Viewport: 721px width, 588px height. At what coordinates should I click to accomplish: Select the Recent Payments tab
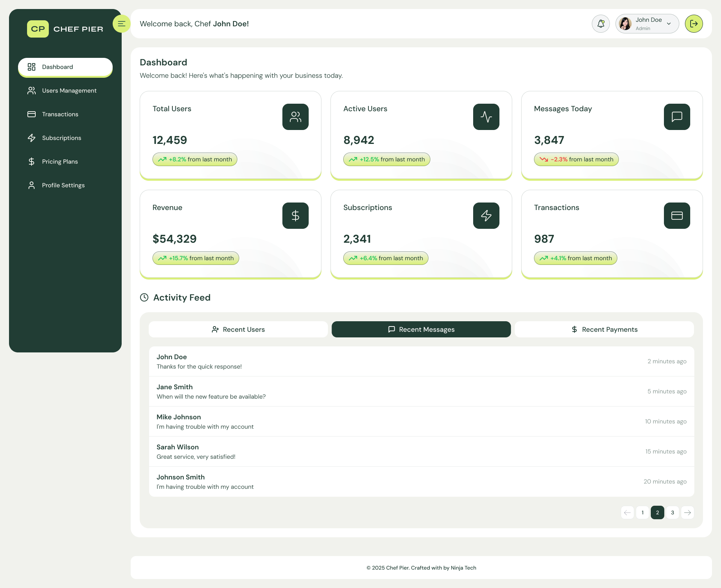coord(604,330)
